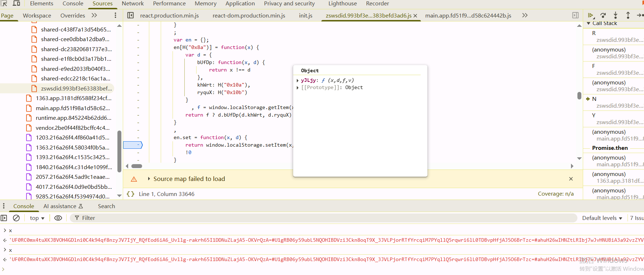
Task: Show the console sidebar panel
Action: point(4,218)
